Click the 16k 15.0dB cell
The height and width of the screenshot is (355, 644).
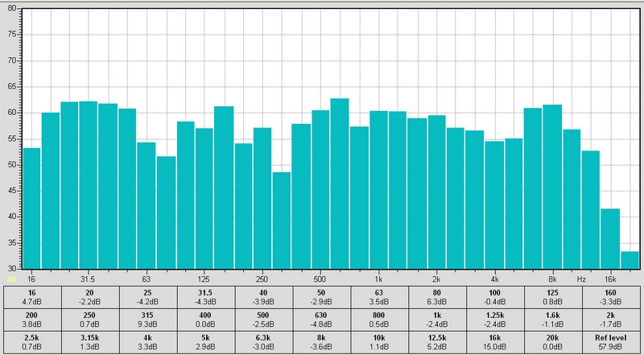[495, 342]
